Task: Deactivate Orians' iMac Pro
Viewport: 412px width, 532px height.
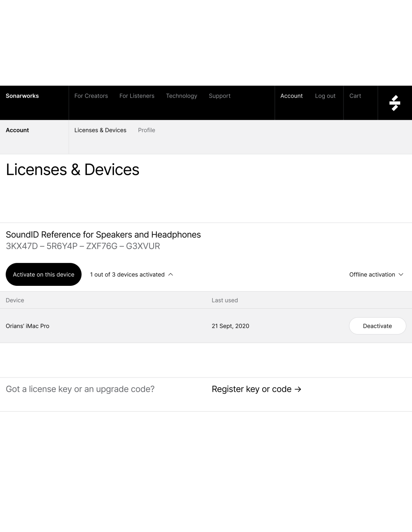Action: click(377, 326)
